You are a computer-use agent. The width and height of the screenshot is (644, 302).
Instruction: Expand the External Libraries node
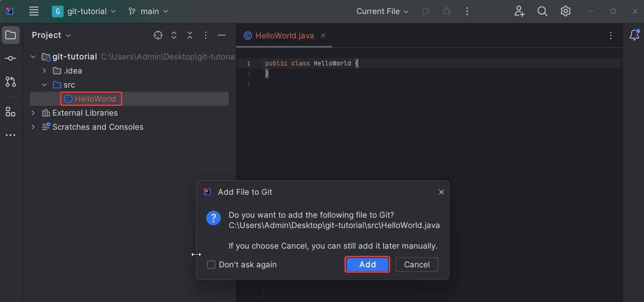click(x=33, y=113)
